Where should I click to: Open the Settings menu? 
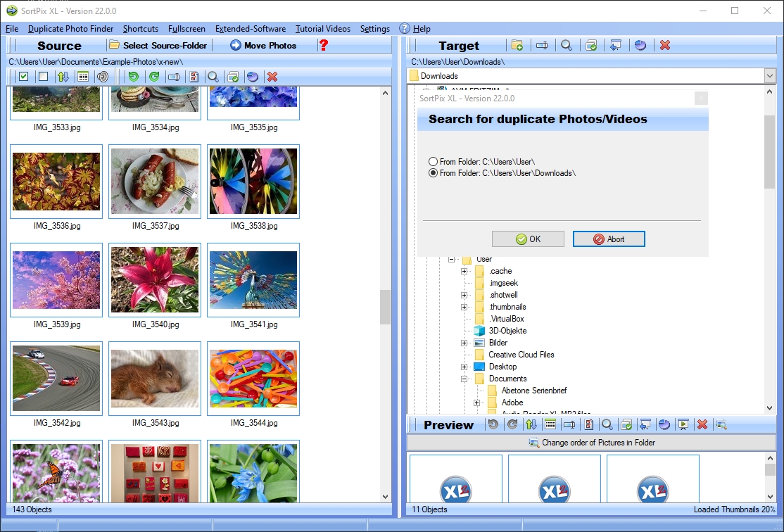tap(374, 29)
